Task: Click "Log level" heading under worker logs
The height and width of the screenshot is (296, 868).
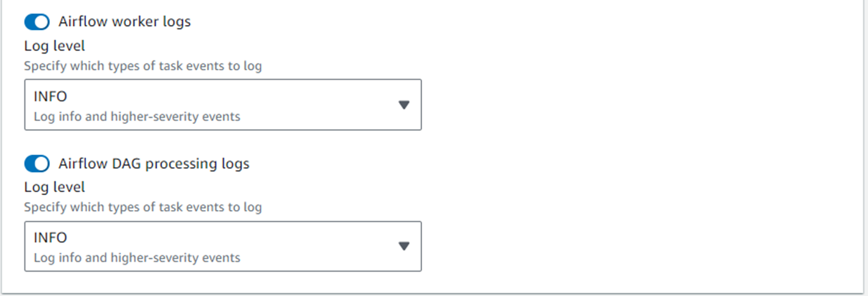Action: [x=55, y=45]
